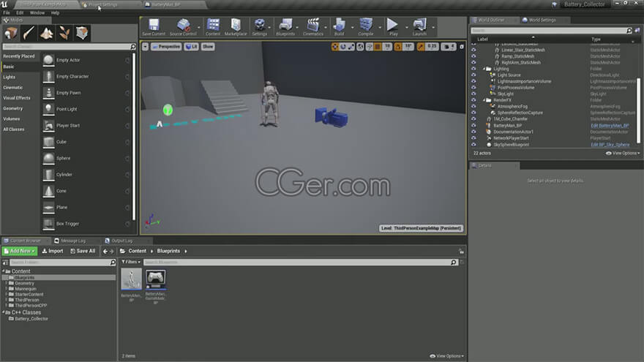This screenshot has width=644, height=362.
Task: Click the World Outliner vertical scrollbar
Action: point(638,111)
